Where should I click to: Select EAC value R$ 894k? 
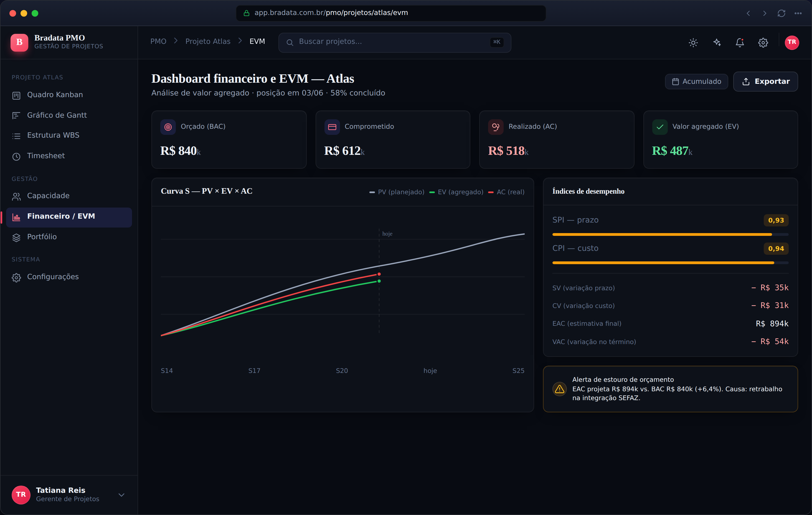772,324
